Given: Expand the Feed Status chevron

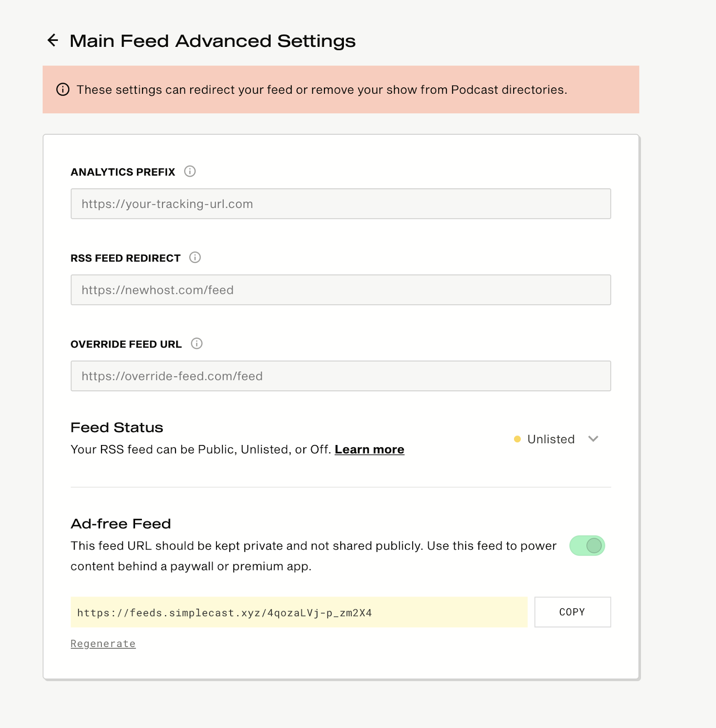Looking at the screenshot, I should pyautogui.click(x=593, y=439).
